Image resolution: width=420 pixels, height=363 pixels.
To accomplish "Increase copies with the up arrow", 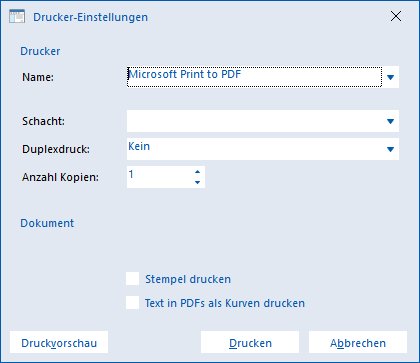I will 197,172.
